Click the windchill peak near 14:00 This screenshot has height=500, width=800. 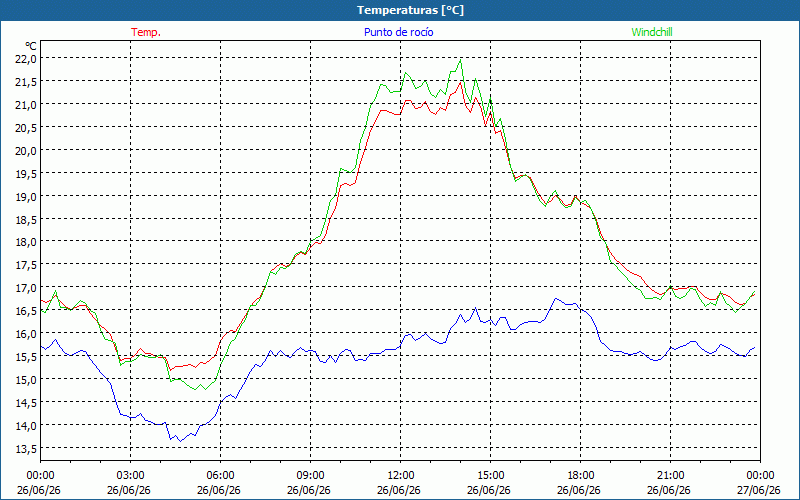tap(461, 60)
